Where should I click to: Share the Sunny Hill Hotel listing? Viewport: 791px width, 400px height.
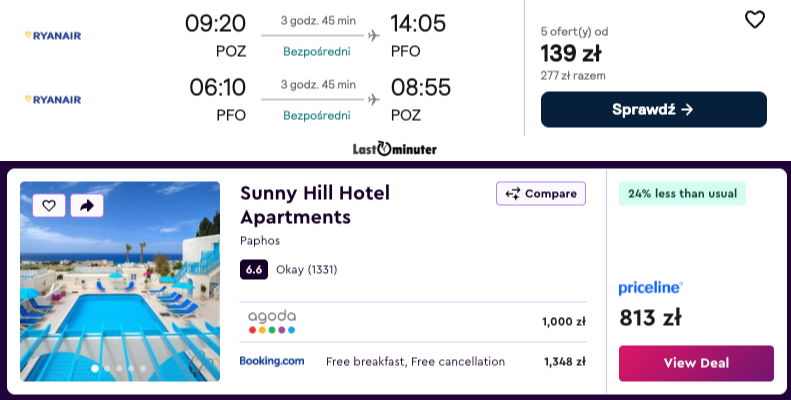(86, 205)
